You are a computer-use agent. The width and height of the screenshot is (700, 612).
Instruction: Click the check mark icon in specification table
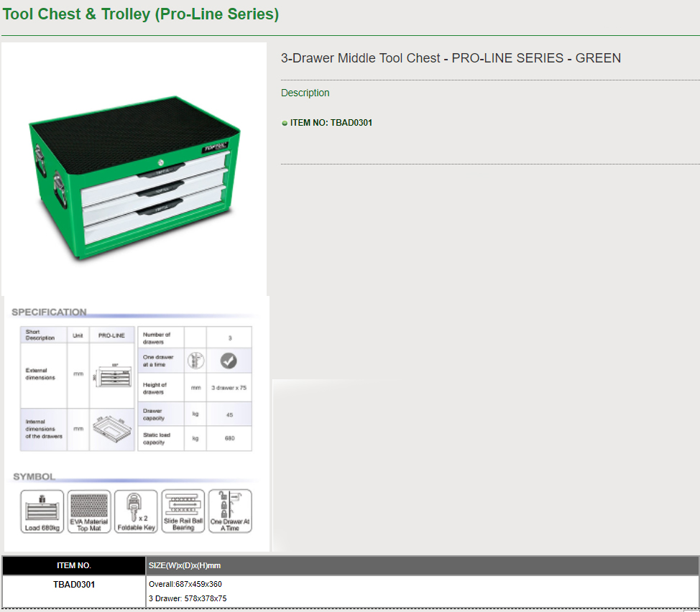pos(229,361)
